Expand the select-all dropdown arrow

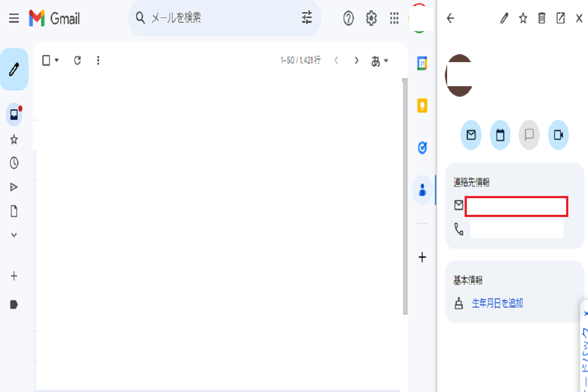pyautogui.click(x=57, y=60)
